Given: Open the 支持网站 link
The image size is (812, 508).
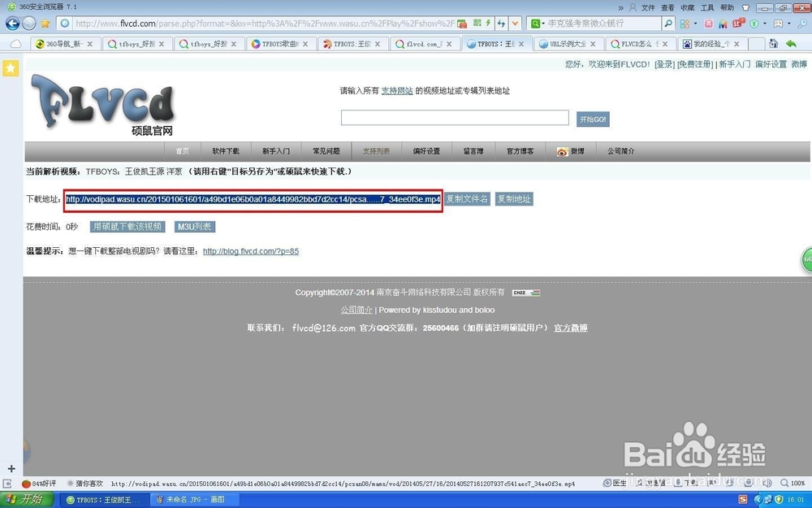Looking at the screenshot, I should (x=397, y=91).
